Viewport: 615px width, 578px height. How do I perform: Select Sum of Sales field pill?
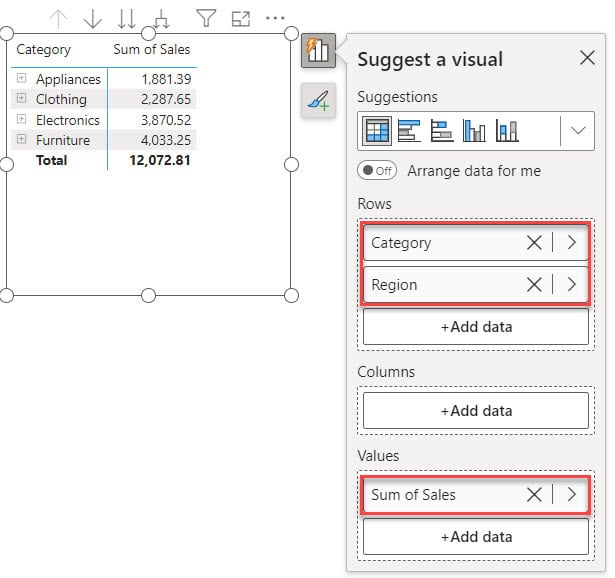[x=476, y=494]
